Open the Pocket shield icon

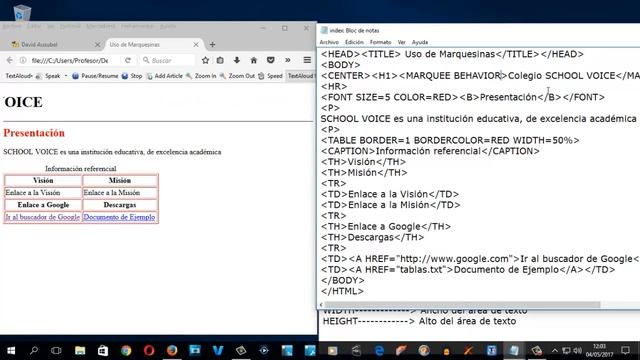click(270, 60)
